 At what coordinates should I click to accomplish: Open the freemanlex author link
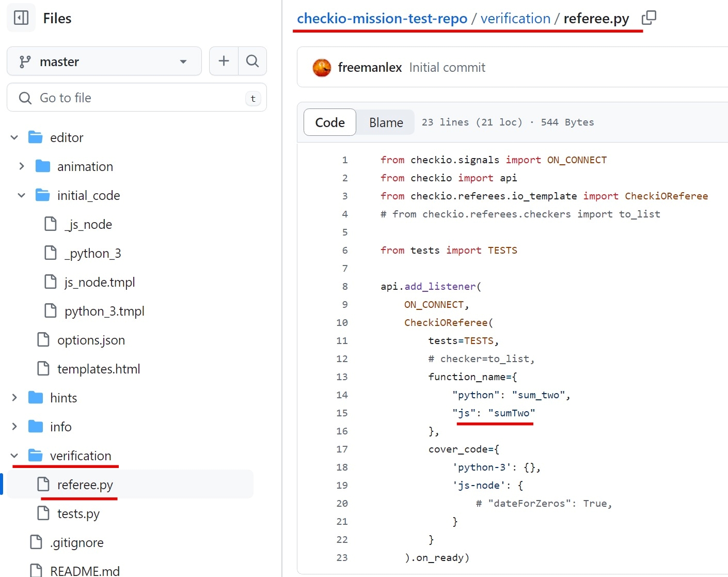click(370, 68)
